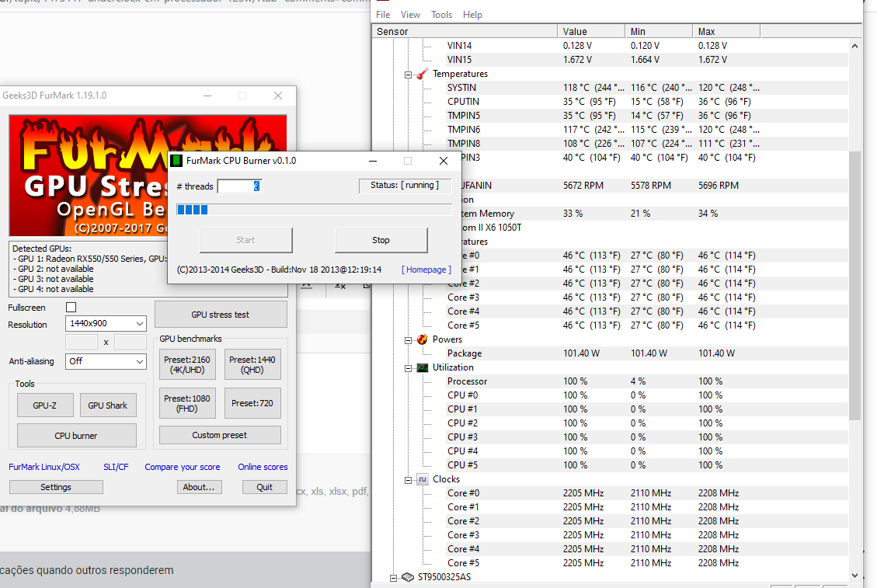Click the waveform icon beside Clocks

(423, 479)
